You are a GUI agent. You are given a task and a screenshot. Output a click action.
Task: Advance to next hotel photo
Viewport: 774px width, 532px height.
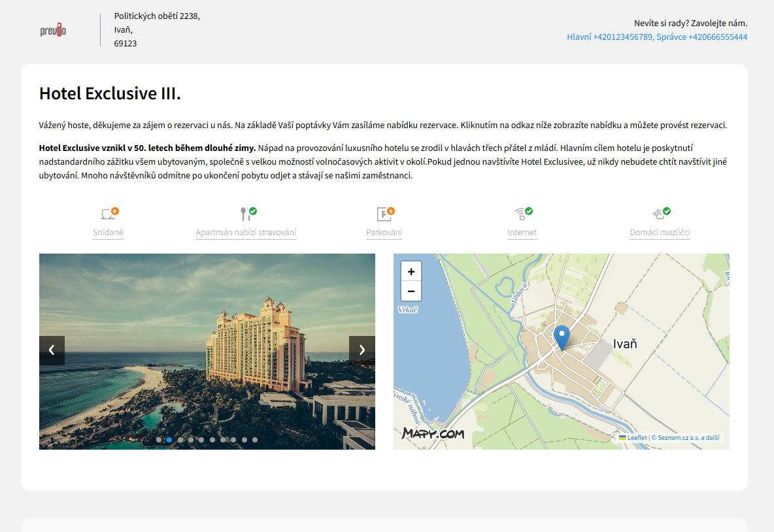(362, 350)
